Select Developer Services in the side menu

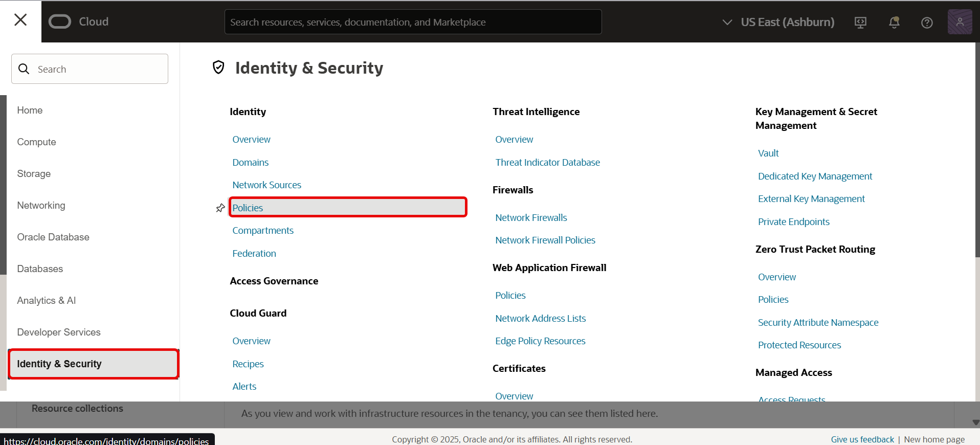click(x=59, y=332)
